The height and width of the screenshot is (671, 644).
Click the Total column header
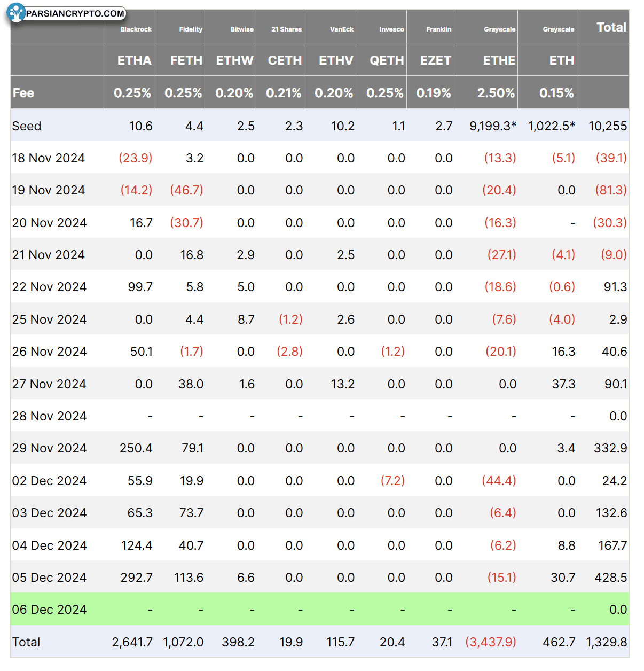click(x=611, y=27)
